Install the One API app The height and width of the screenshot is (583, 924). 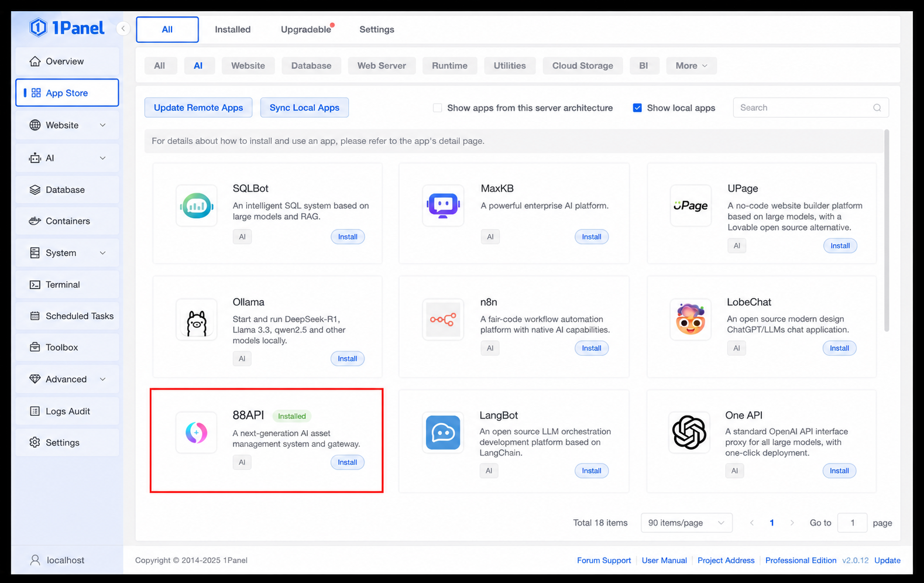(839, 471)
